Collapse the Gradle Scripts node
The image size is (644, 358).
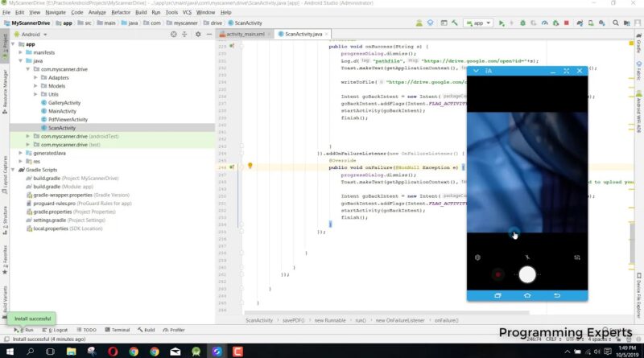(13, 170)
